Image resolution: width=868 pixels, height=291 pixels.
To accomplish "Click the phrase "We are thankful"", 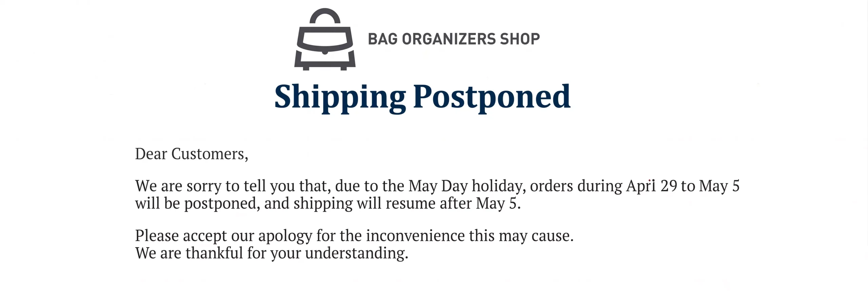I will (x=189, y=253).
